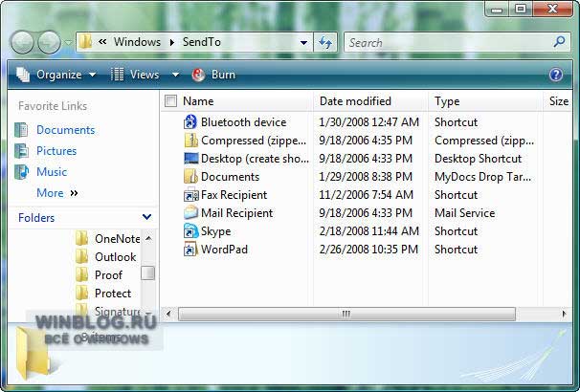Screen dimensions: 580x392
Task: Expand arrow between Windows and SendTo
Action: (172, 42)
